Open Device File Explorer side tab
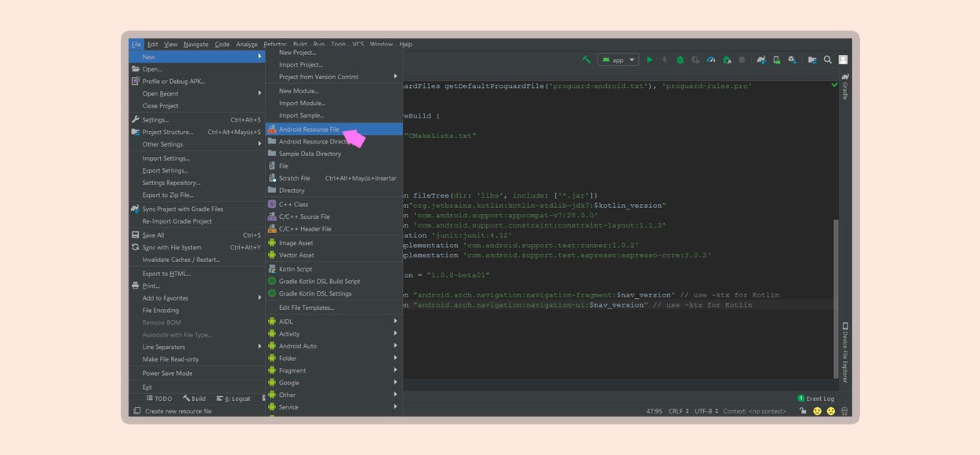This screenshot has height=455, width=980. coord(845,352)
